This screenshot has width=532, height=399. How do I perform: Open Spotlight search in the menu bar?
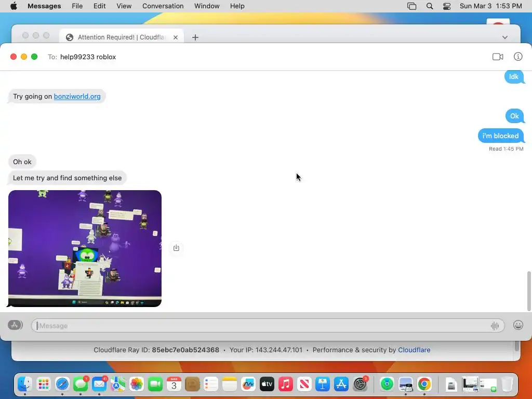click(430, 6)
